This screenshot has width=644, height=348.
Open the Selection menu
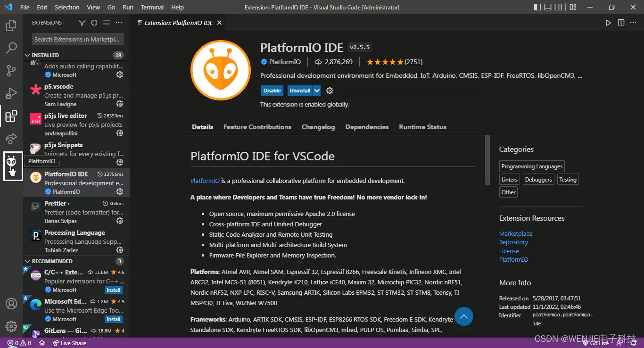click(67, 7)
